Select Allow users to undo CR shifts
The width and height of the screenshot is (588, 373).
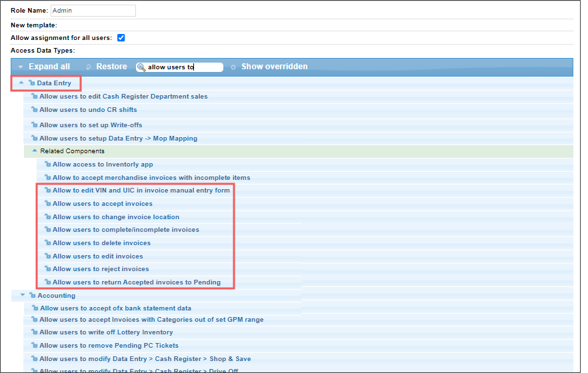point(88,110)
